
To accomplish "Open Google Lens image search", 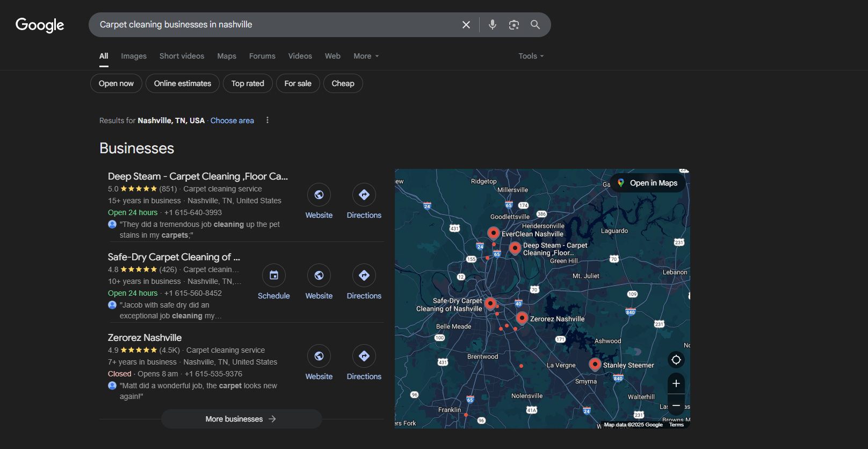I will 514,25.
